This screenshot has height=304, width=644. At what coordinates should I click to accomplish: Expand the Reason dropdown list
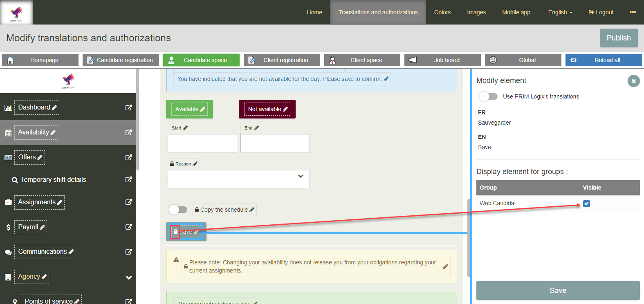coord(301,176)
